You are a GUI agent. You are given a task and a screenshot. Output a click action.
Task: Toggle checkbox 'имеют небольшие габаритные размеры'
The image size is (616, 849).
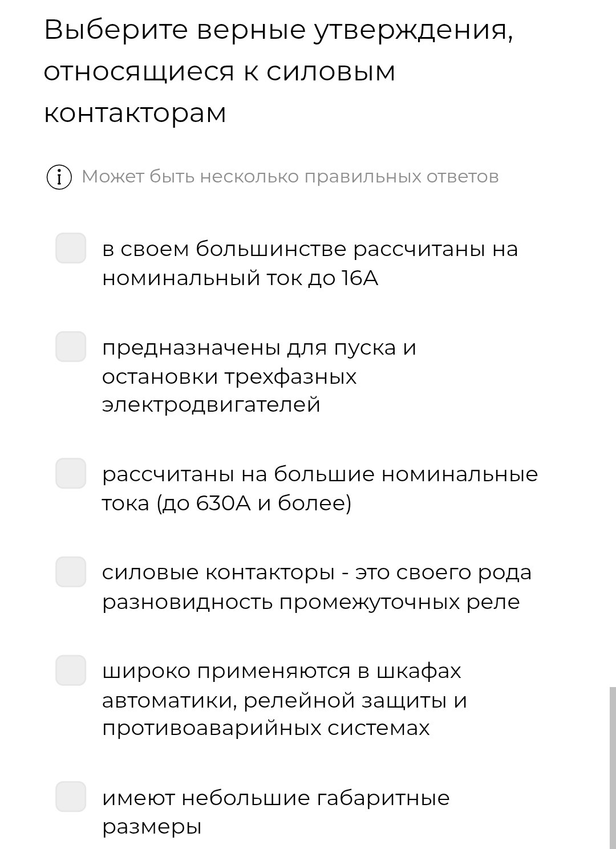pos(71,797)
